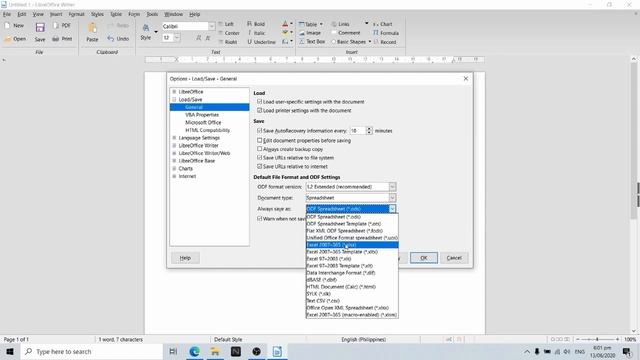The width and height of the screenshot is (640, 360).
Task: Choose Text CSV (*.csv) format
Action: click(352, 301)
